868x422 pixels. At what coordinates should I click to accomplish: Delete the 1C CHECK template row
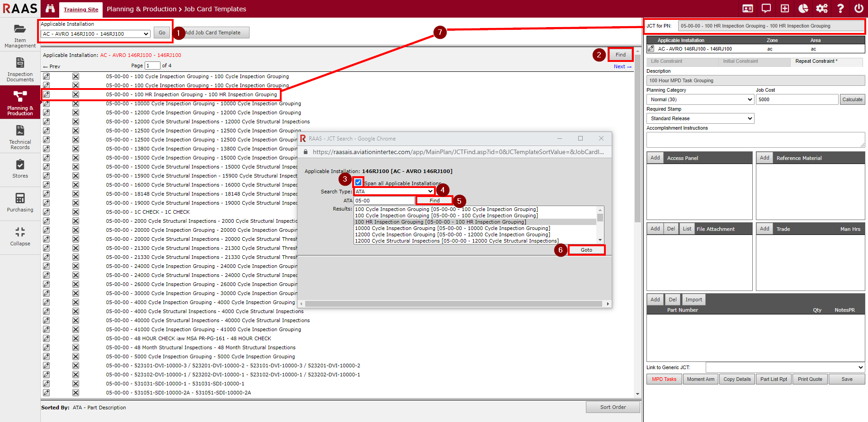[75, 212]
